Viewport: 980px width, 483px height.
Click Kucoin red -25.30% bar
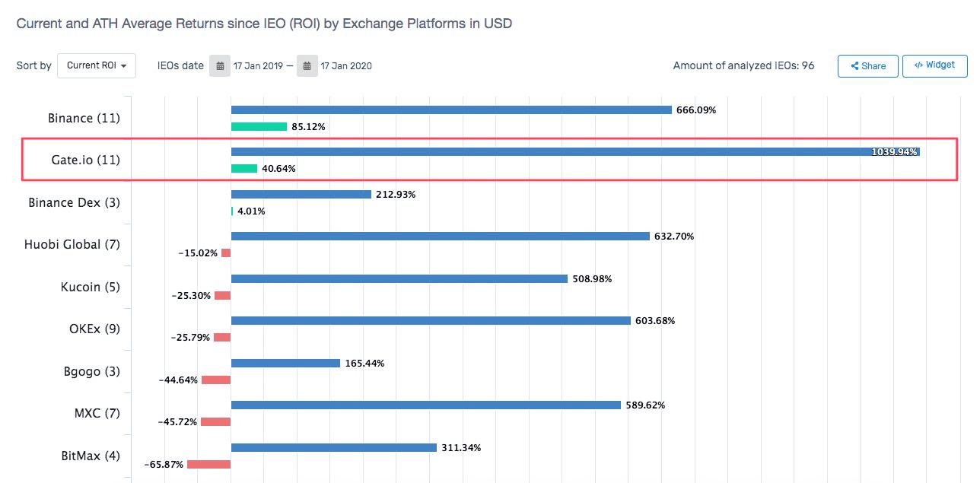[x=222, y=296]
